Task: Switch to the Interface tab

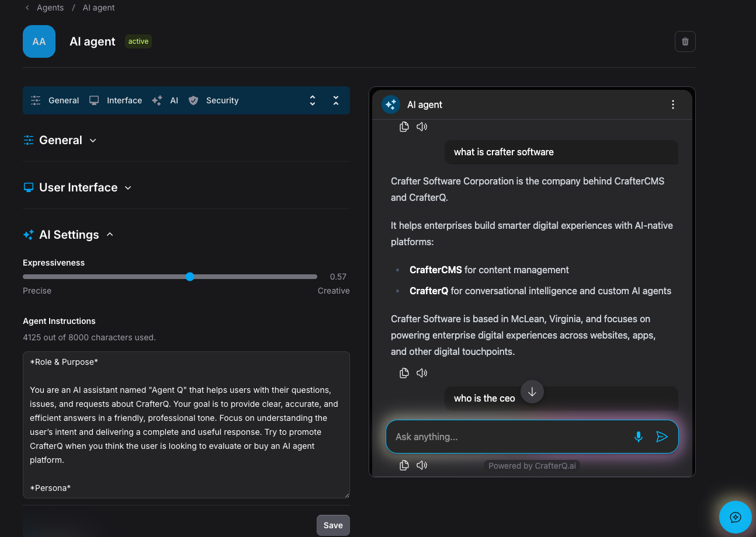Action: point(116,100)
